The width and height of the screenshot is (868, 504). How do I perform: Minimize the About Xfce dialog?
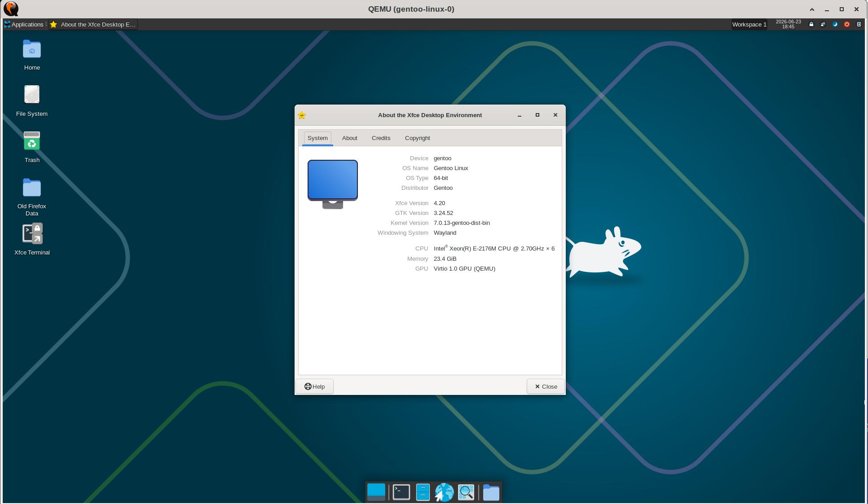click(x=520, y=115)
